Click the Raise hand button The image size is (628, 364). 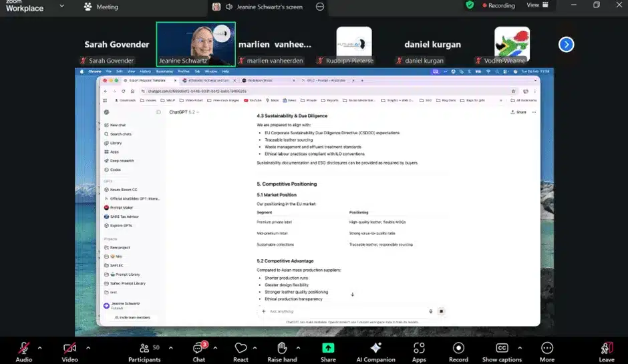tap(282, 352)
